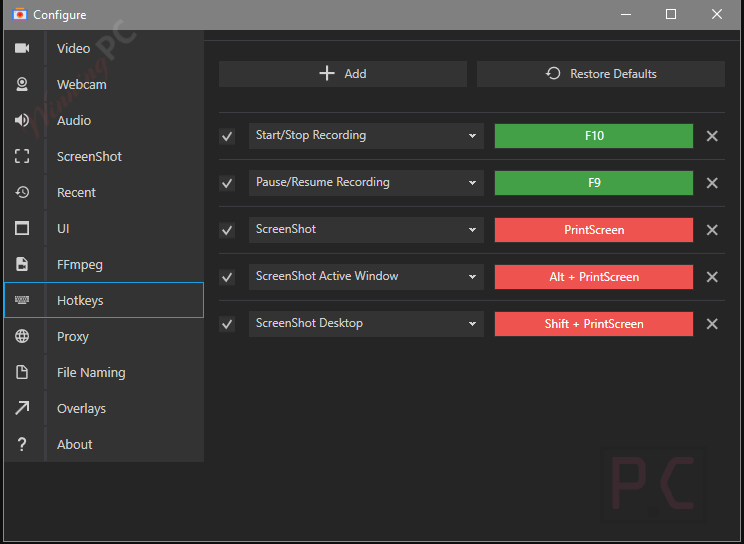Select the Overlays arrow icon
This screenshot has height=544, width=744.
coord(22,408)
